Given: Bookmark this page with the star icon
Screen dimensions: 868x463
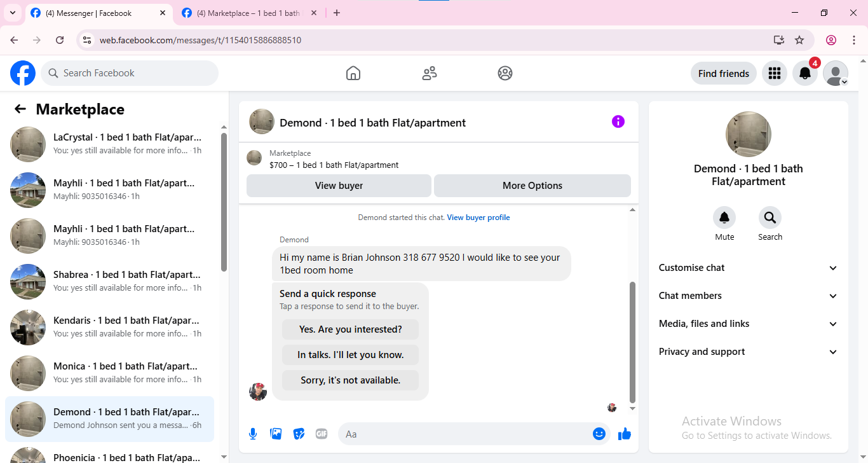Looking at the screenshot, I should coord(799,40).
